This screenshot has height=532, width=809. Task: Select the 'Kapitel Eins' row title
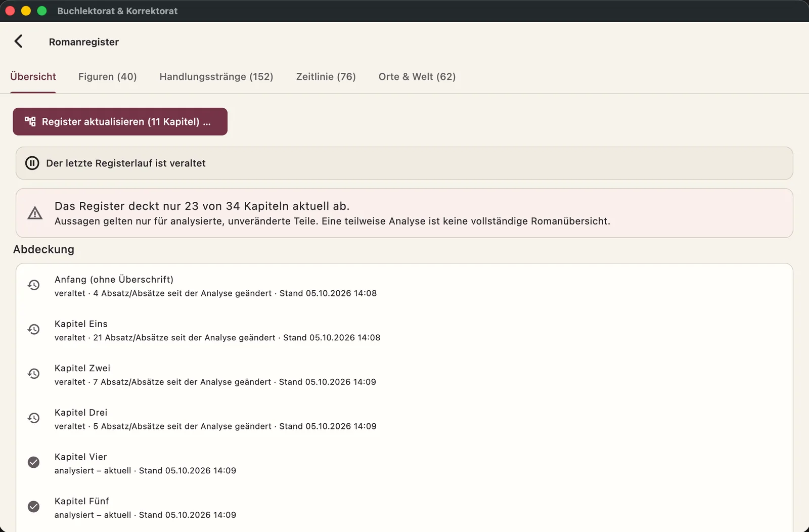[x=81, y=324]
